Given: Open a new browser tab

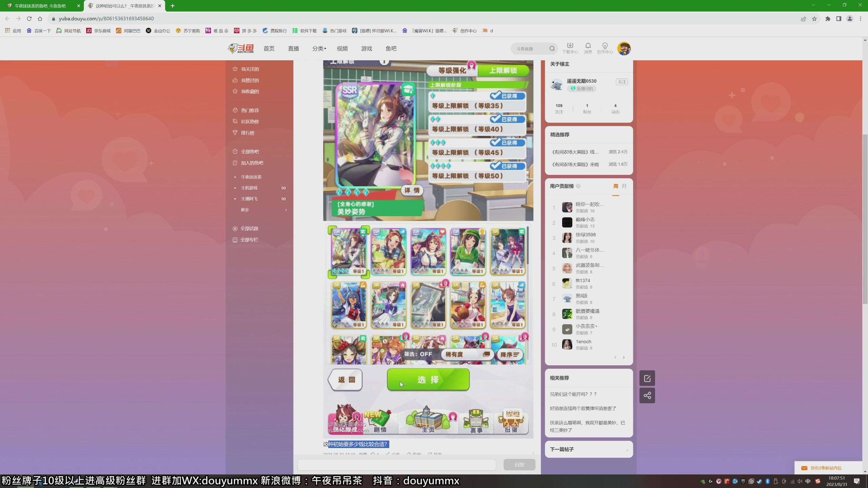Looking at the screenshot, I should click(173, 6).
